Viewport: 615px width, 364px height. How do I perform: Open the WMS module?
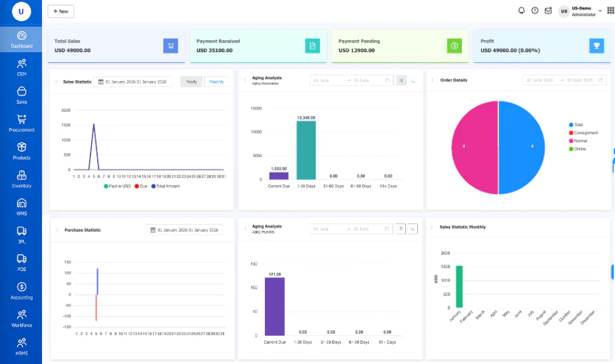pyautogui.click(x=21, y=207)
